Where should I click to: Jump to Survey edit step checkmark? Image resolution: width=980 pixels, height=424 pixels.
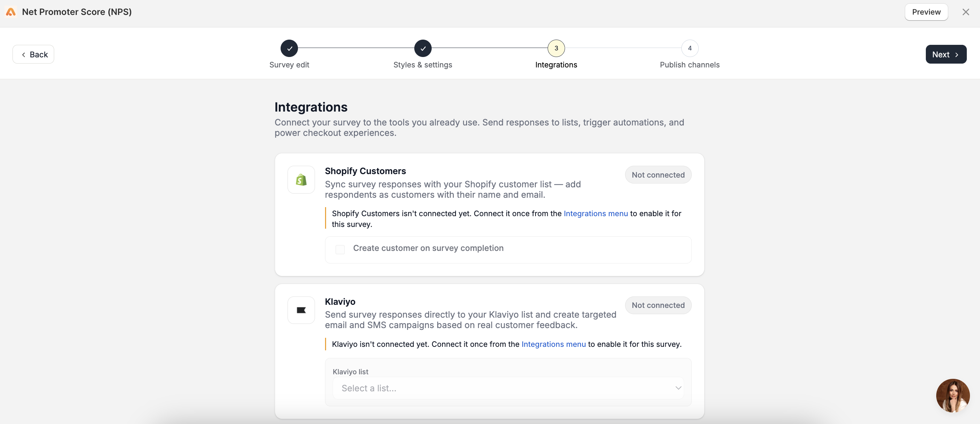tap(289, 48)
